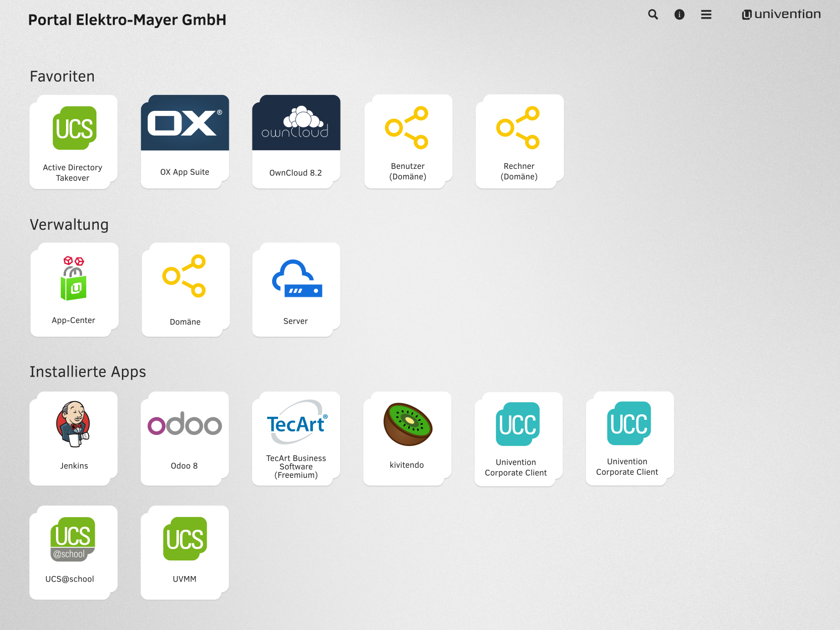Open the kivitendo kiwi tile
The height and width of the screenshot is (630, 840).
(x=407, y=438)
